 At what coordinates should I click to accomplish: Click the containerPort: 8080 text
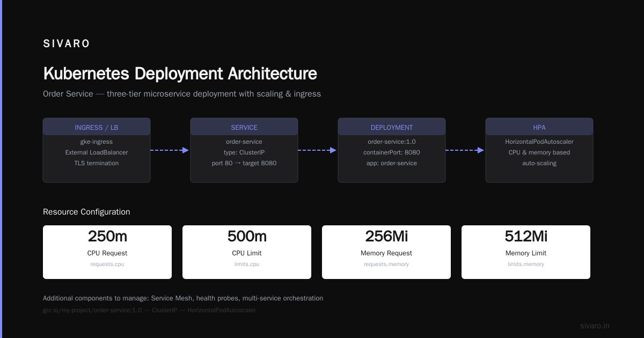pos(392,152)
